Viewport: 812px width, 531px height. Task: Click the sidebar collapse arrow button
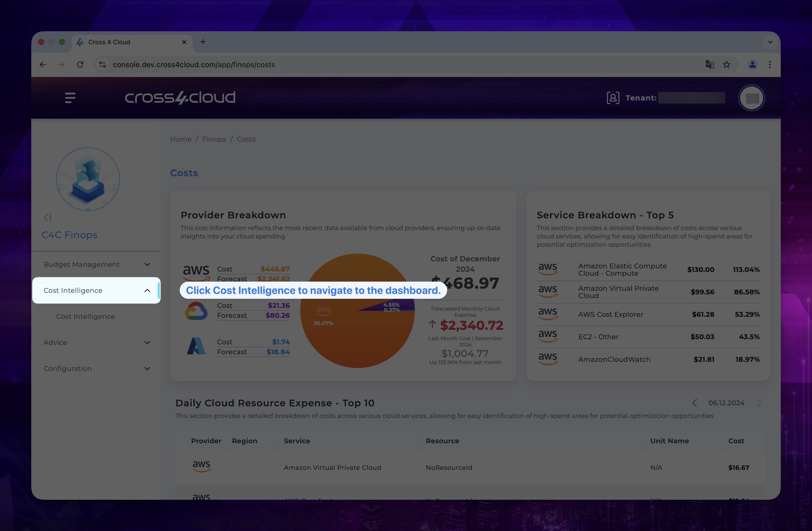click(x=47, y=218)
